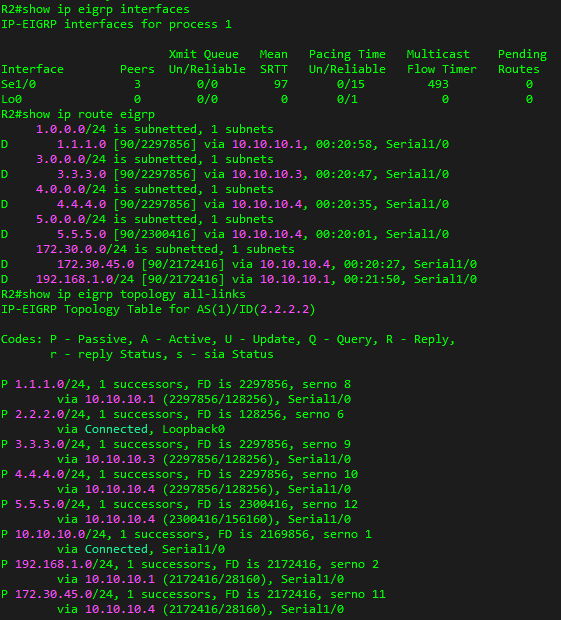Click route '172.30.45.0 [90/2172416]' entry
Screen dimensions: 561x620
239,265
